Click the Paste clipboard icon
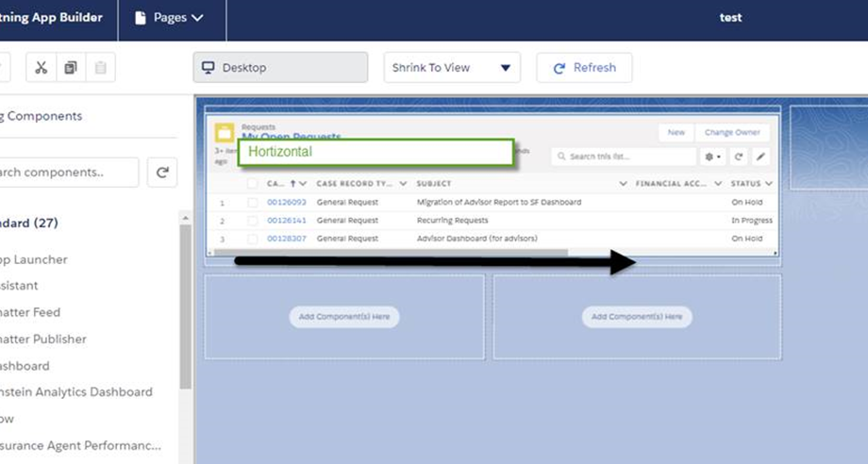The width and height of the screenshot is (868, 464). pos(100,68)
